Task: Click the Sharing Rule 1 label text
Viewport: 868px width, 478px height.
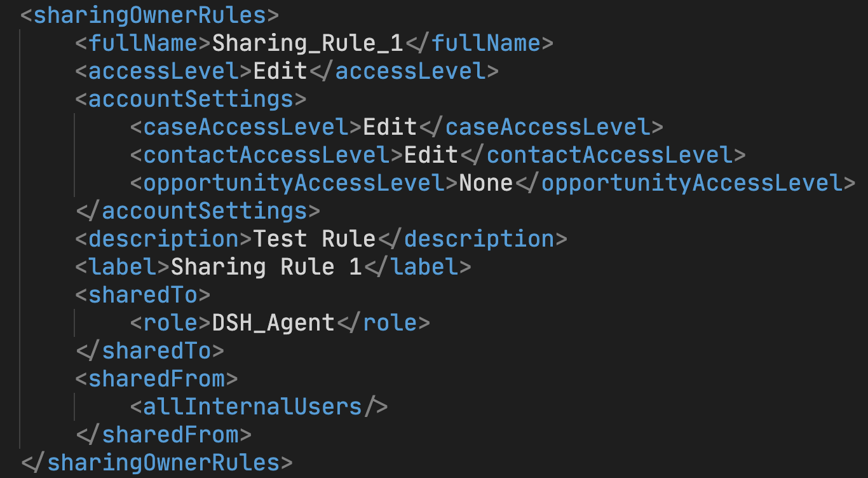Action: 266,266
